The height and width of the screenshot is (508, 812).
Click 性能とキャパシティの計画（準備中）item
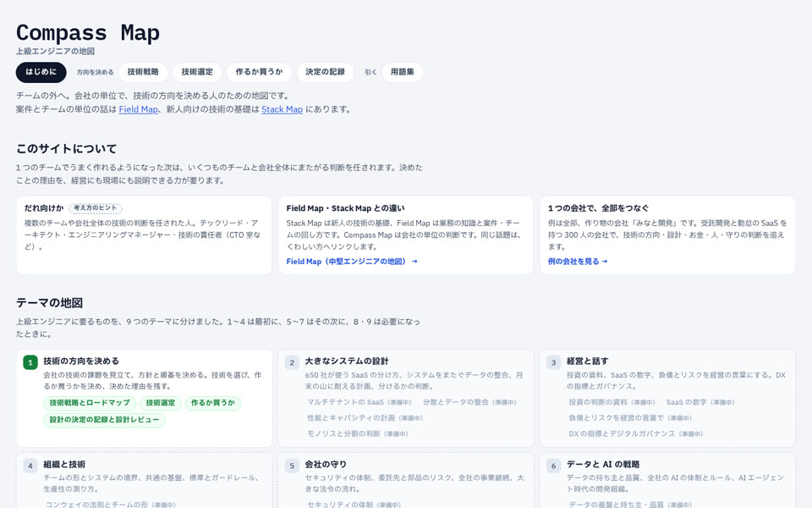click(x=365, y=417)
